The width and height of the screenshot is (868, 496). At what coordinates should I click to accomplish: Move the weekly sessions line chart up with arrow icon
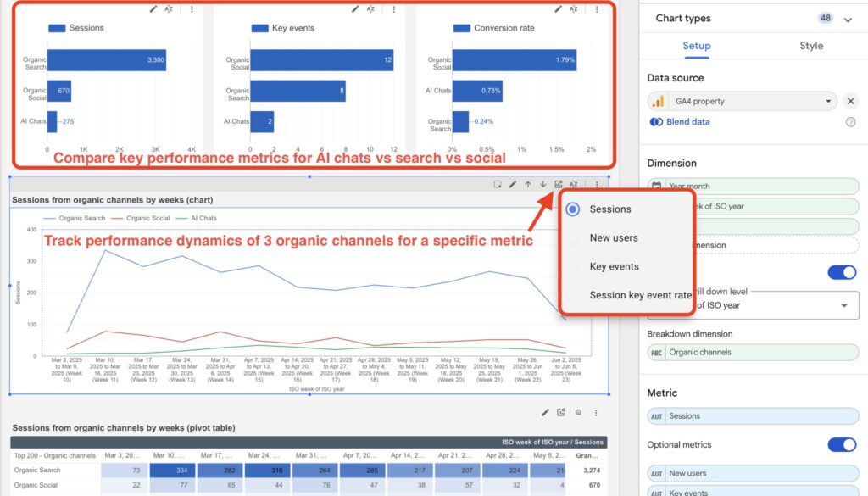click(528, 184)
